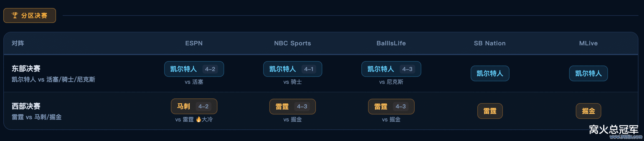Click the 分区决赛 section badge
The height and width of the screenshot is (141, 644).
(30, 15)
